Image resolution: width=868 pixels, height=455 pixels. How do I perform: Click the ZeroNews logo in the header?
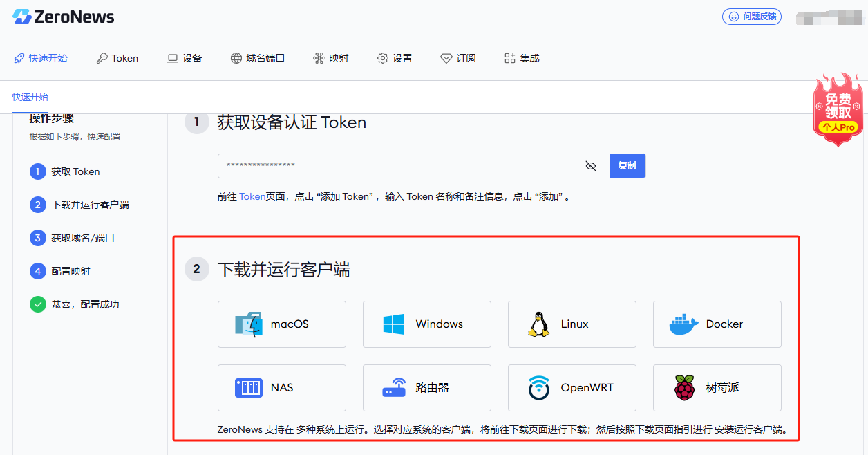pos(62,17)
